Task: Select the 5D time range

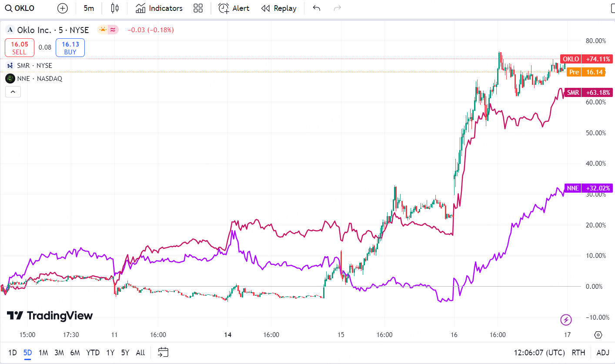Action: coord(28,353)
